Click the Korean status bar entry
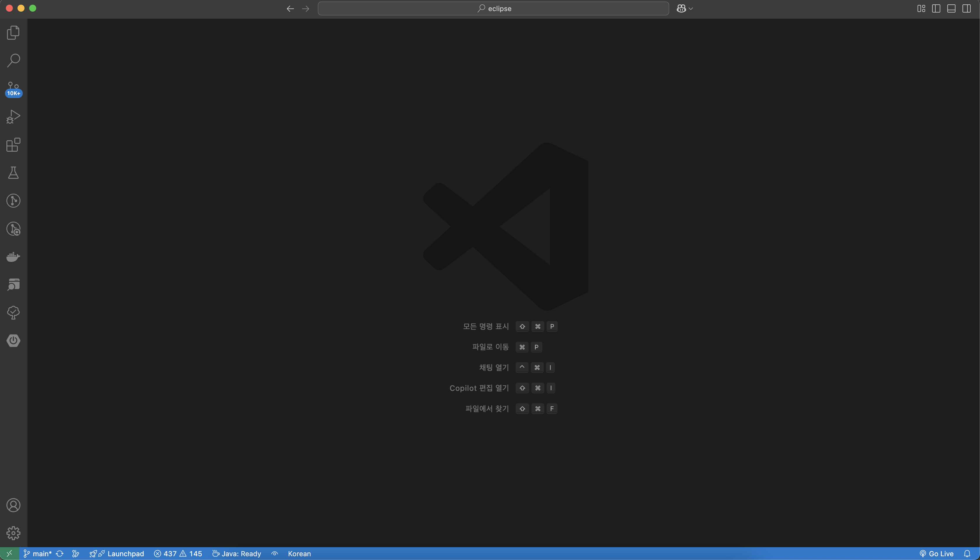 (299, 554)
